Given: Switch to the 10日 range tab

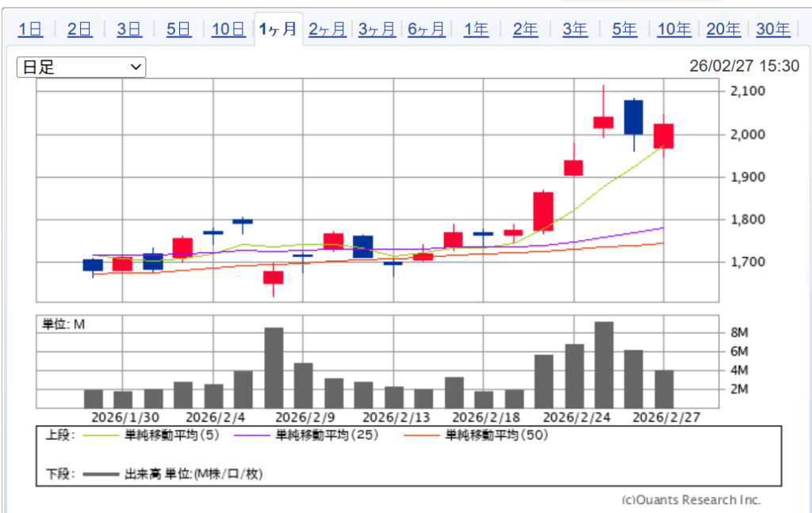Looking at the screenshot, I should [228, 30].
